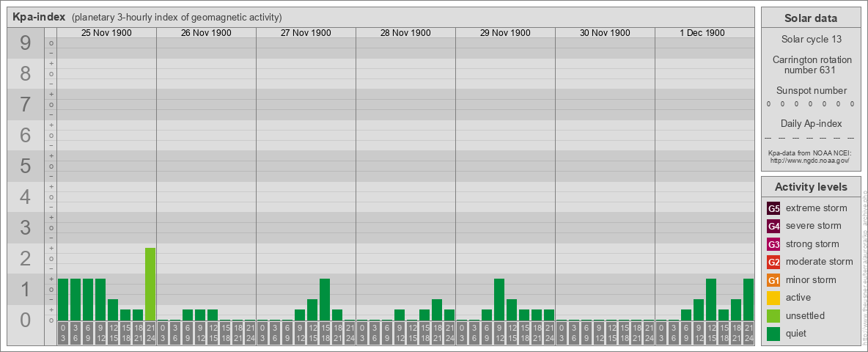Click the G3 strong storm badge
The width and height of the screenshot is (868, 352).
point(773,244)
